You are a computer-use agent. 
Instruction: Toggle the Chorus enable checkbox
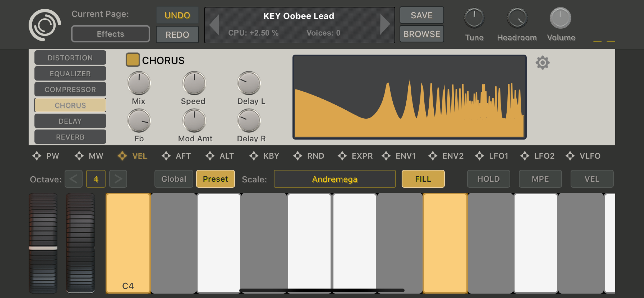tap(132, 60)
